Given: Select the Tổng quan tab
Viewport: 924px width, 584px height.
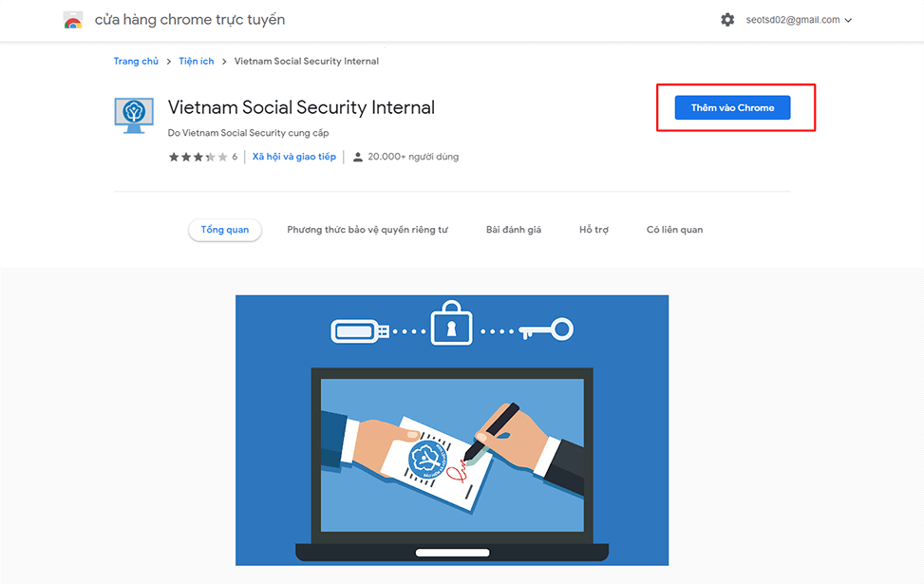Looking at the screenshot, I should tap(225, 230).
